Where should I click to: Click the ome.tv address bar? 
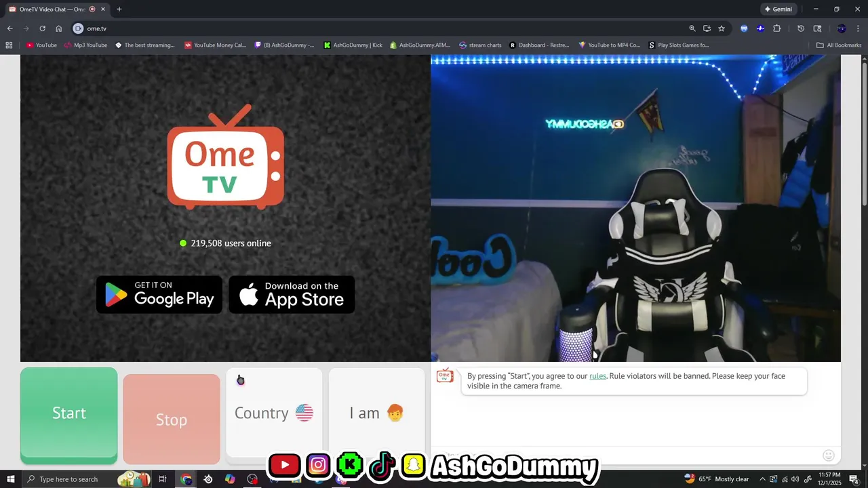[x=380, y=28]
